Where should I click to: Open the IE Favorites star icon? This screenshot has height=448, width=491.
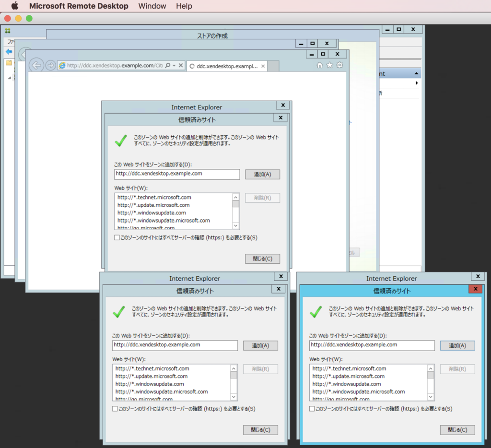(x=329, y=65)
